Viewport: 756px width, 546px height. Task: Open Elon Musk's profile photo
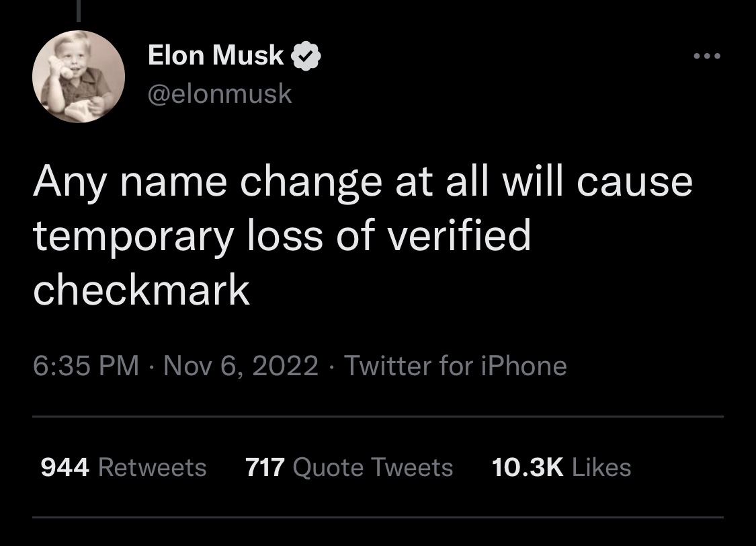79,77
